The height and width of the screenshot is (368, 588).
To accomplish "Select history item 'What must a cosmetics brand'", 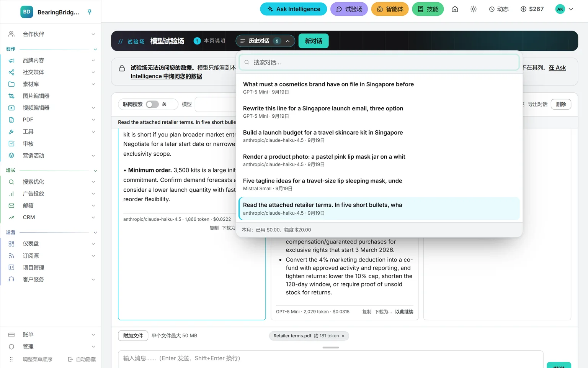I will click(379, 88).
